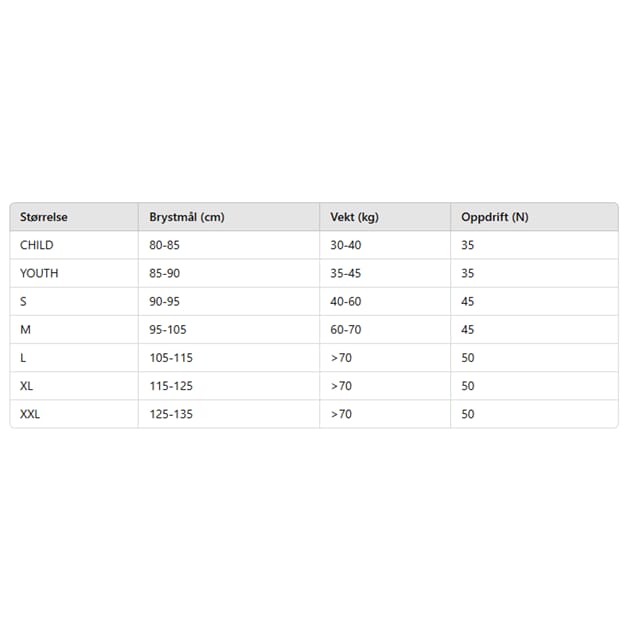The height and width of the screenshot is (630, 630).
Task: Click the Brystmål (cm) column header
Action: pyautogui.click(x=186, y=217)
